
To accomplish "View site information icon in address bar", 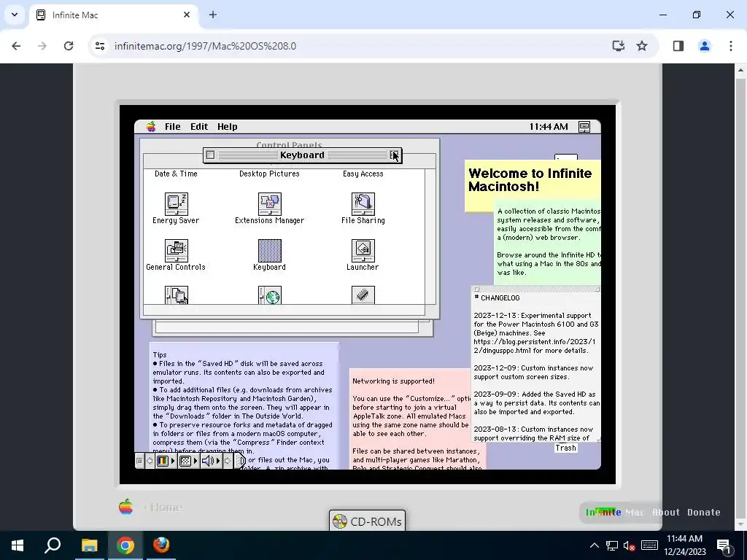I will pos(100,46).
